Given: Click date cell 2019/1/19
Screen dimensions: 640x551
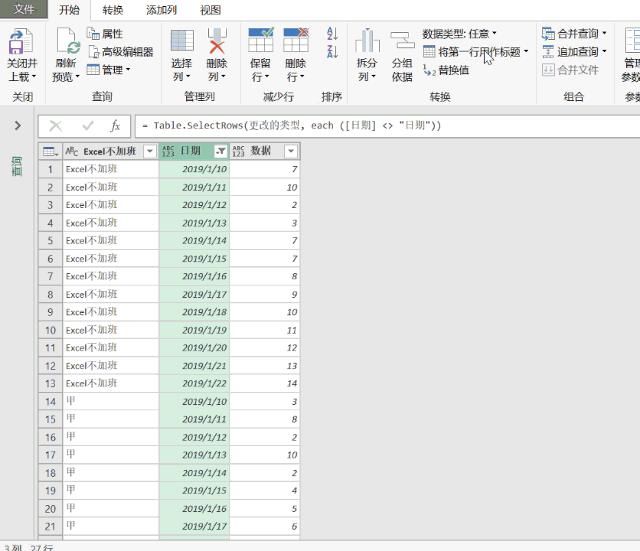Looking at the screenshot, I should [x=194, y=330].
